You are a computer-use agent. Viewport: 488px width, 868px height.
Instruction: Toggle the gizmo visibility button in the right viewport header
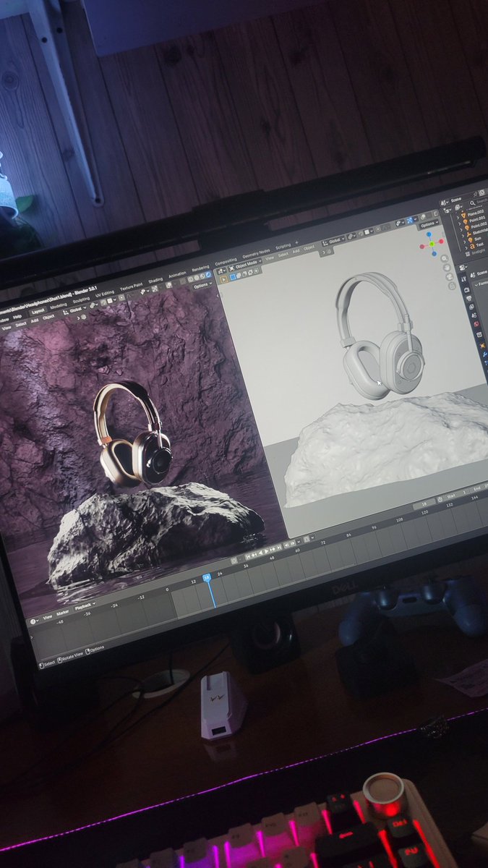click(409, 220)
